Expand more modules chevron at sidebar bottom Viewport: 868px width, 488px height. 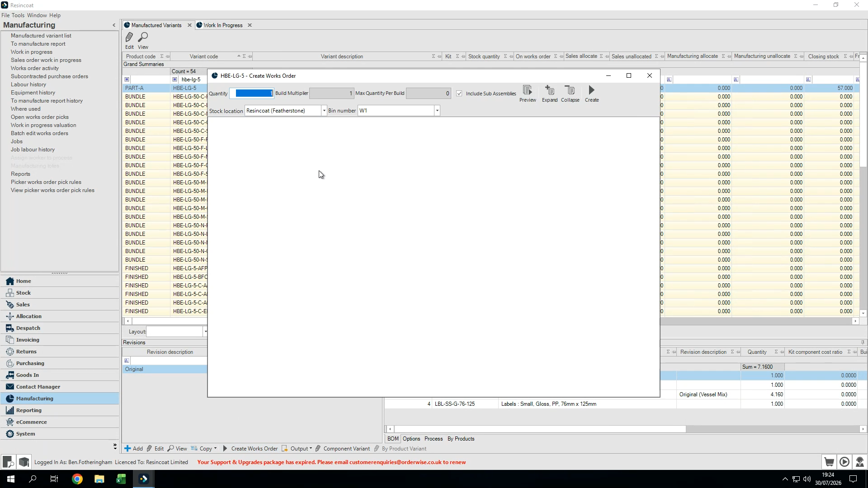(115, 446)
